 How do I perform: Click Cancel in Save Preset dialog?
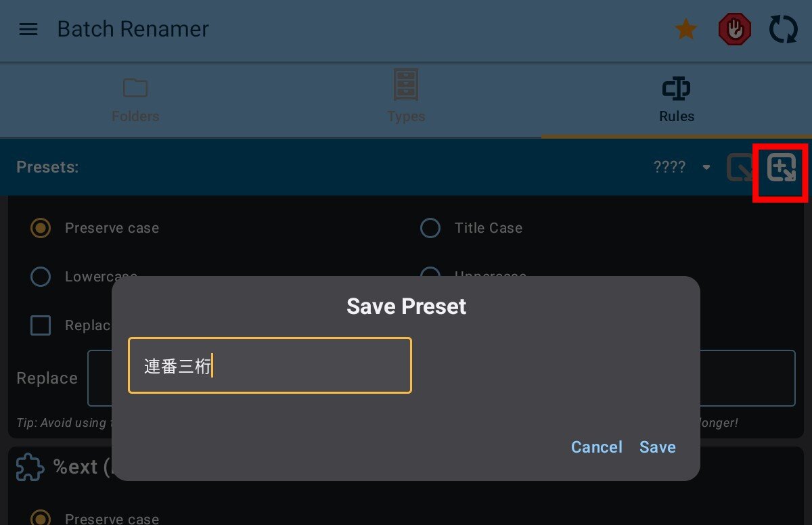[x=596, y=447]
